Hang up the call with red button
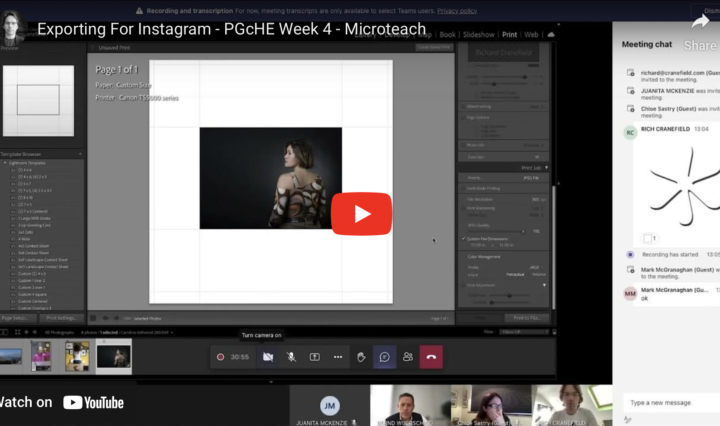 (431, 357)
